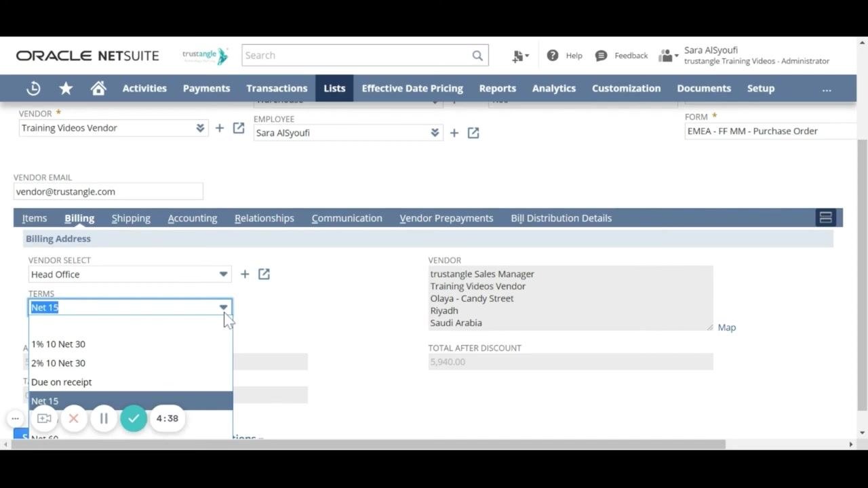Switch to the Vendor Prepayments subtab
Image resolution: width=868 pixels, height=488 pixels.
pos(446,218)
